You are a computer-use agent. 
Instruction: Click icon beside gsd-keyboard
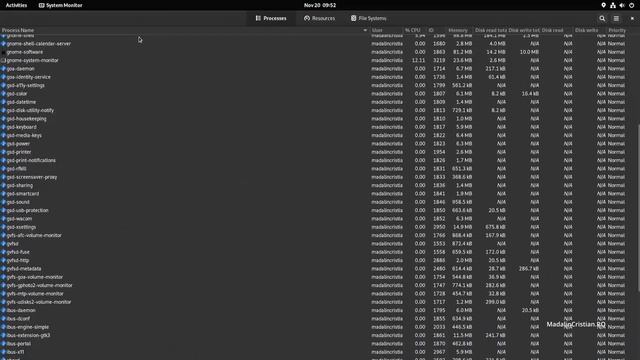(3, 127)
